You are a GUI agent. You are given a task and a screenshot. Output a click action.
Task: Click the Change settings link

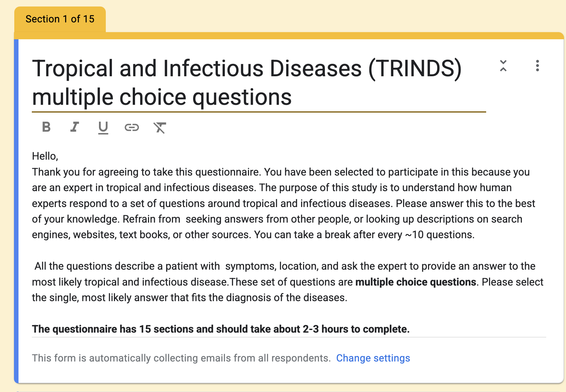point(373,358)
